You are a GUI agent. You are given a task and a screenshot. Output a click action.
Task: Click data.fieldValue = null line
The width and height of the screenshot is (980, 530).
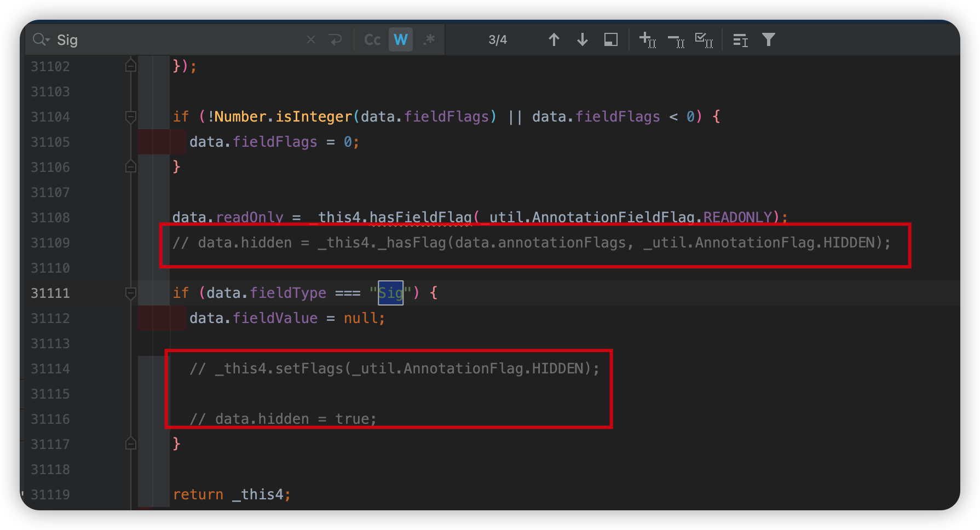tap(287, 318)
